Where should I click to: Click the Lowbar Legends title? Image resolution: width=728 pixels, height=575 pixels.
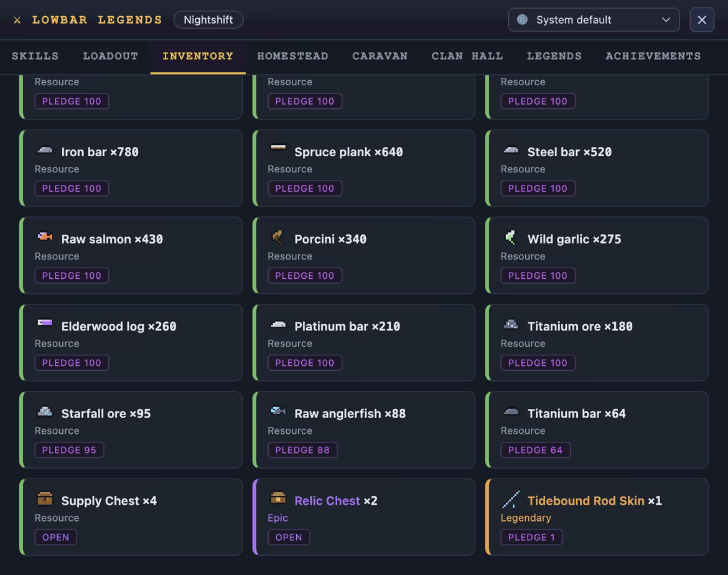pyautogui.click(x=97, y=20)
